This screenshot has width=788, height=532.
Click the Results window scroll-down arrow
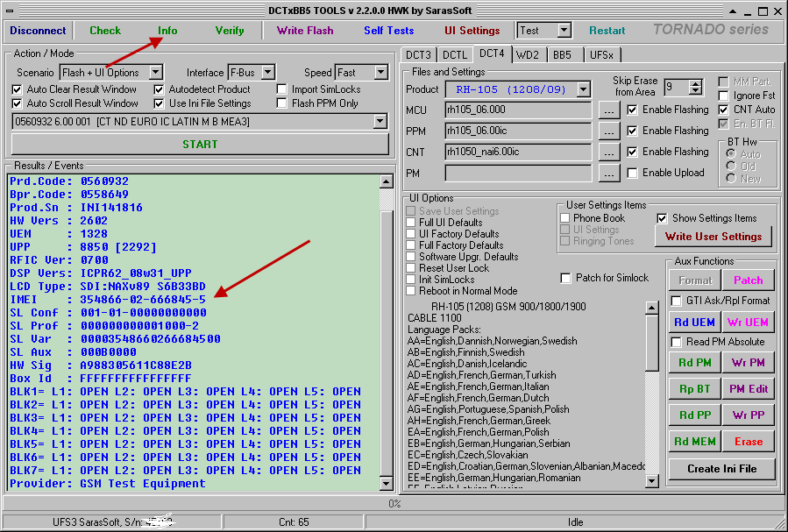click(386, 484)
